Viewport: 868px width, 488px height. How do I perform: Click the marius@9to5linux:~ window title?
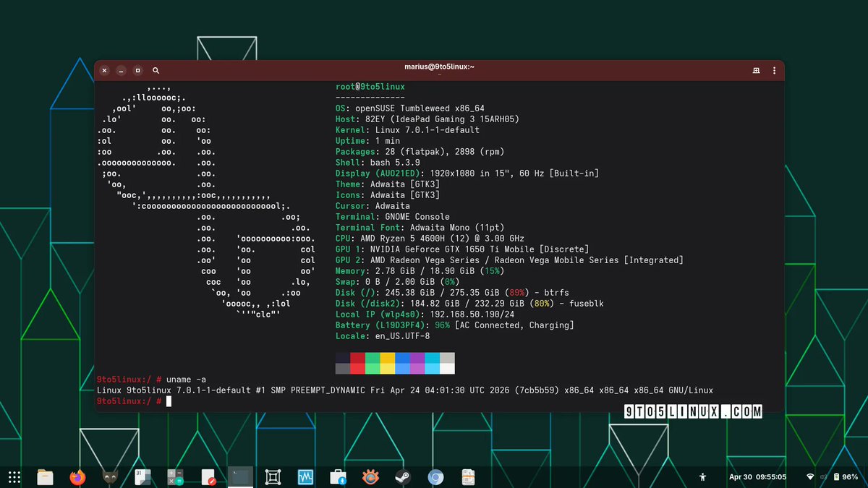[x=439, y=67]
